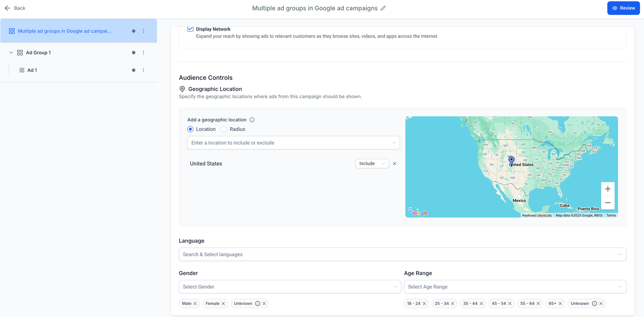Screen dimensions: 644x317
Task: Remove the 65+ age range tag
Action: tap(560, 304)
